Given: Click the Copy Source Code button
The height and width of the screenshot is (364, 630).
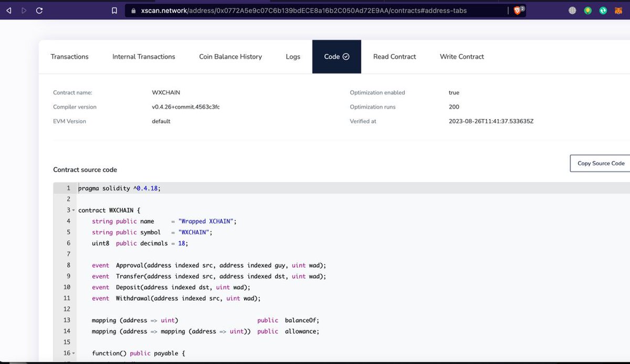Looking at the screenshot, I should [x=601, y=163].
